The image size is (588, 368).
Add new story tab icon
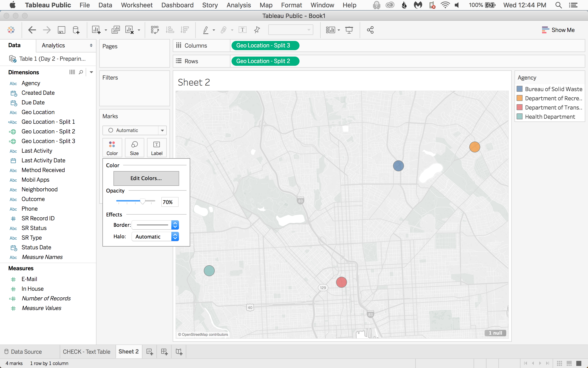(179, 352)
